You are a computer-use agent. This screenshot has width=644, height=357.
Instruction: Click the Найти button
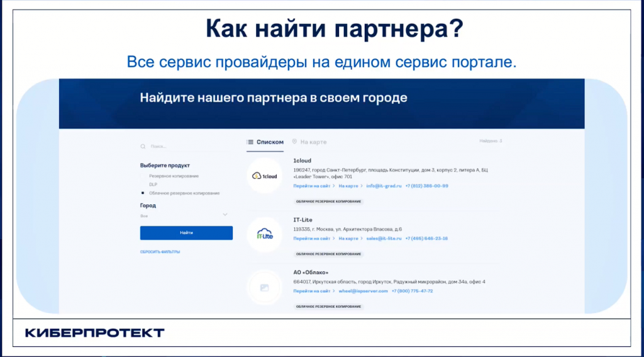point(186,233)
